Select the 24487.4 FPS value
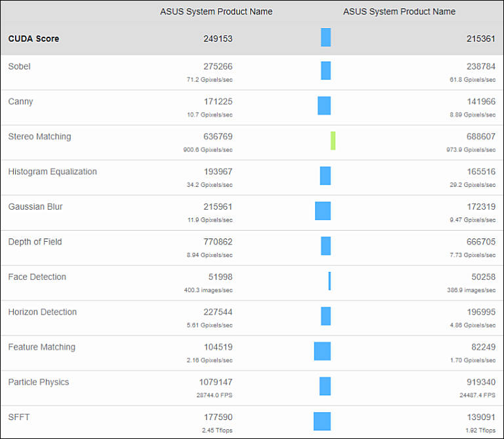 pyautogui.click(x=477, y=395)
